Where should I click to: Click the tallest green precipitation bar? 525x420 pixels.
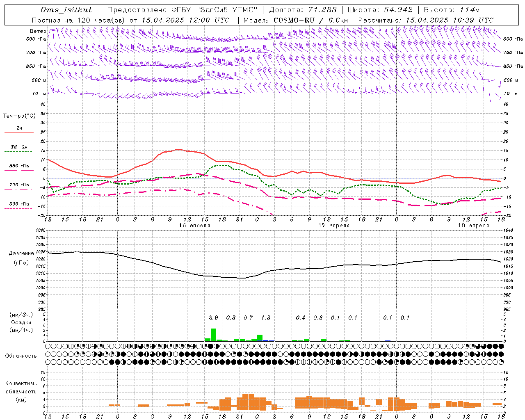coord(213,335)
